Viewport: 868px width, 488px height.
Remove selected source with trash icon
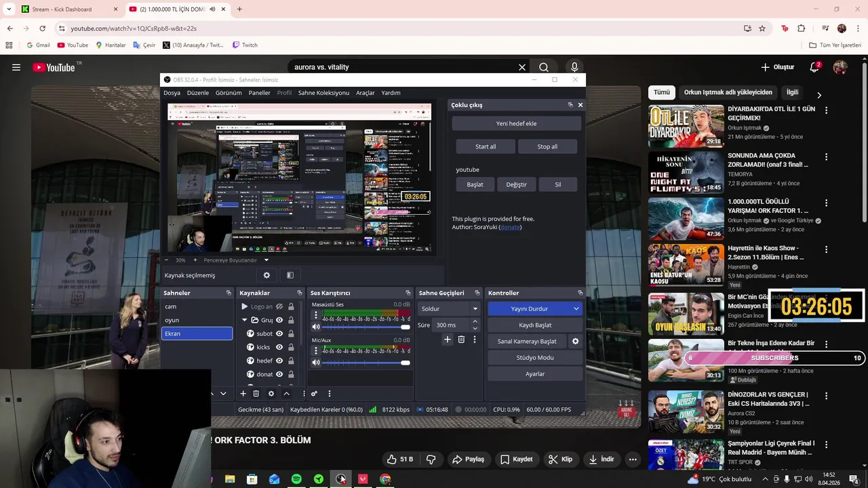pos(256,394)
